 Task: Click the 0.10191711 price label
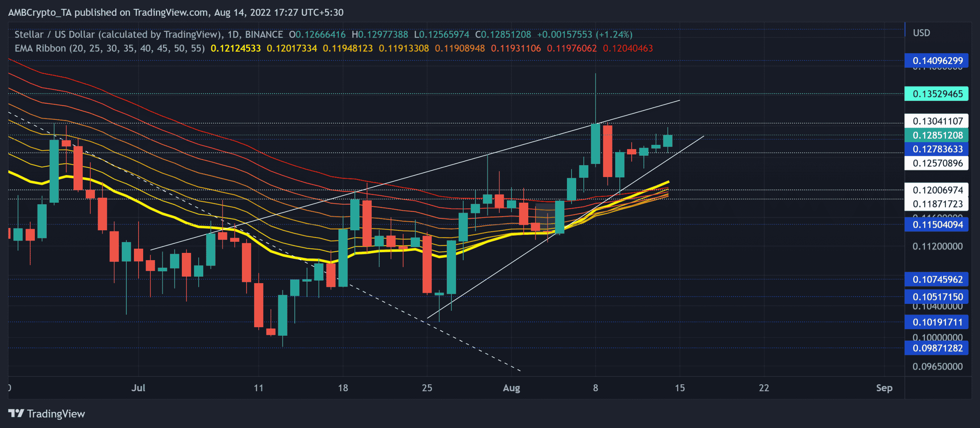(x=936, y=322)
